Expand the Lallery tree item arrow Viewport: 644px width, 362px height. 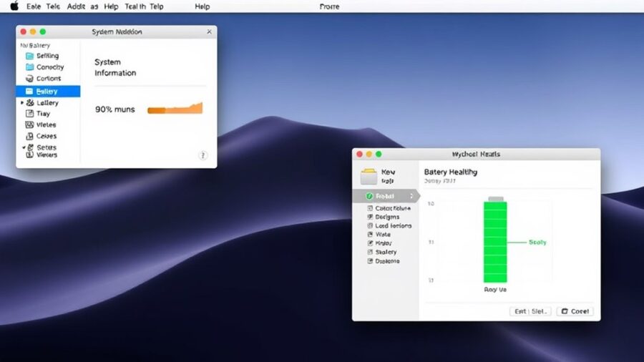[22, 103]
